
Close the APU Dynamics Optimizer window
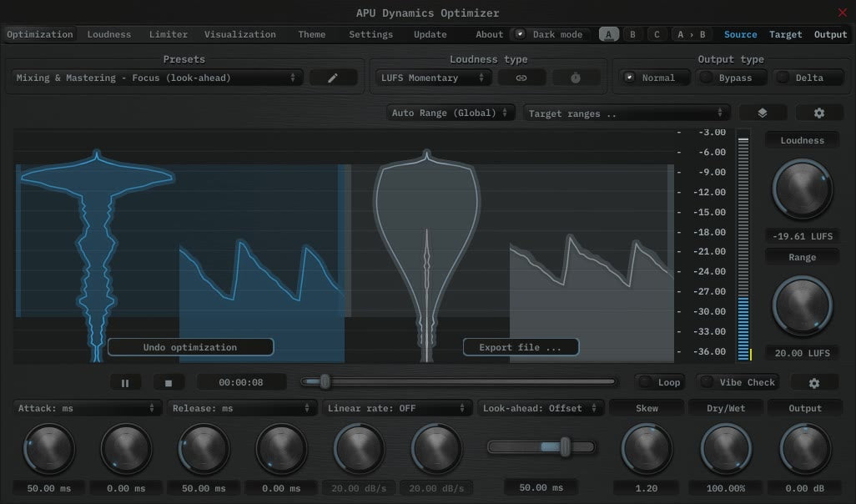843,12
